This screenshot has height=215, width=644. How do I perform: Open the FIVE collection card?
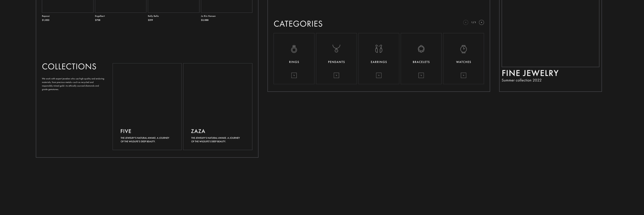tap(147, 107)
